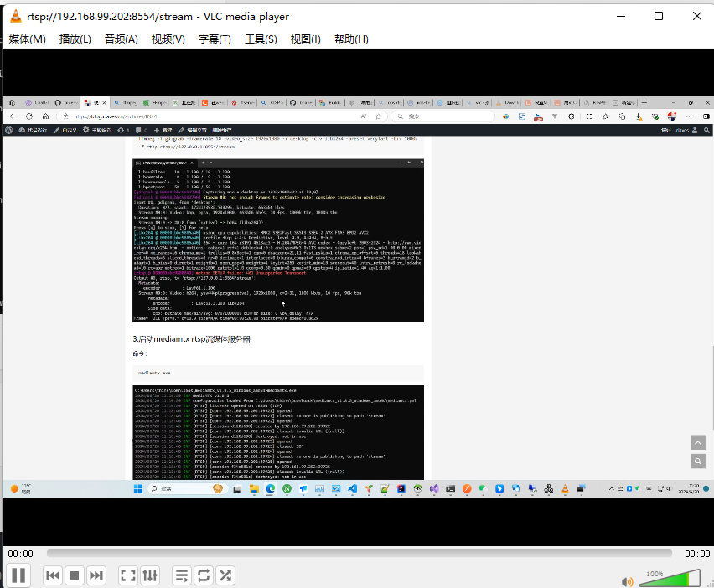
Task: Open the 字幕(T) menu
Action: tap(215, 39)
